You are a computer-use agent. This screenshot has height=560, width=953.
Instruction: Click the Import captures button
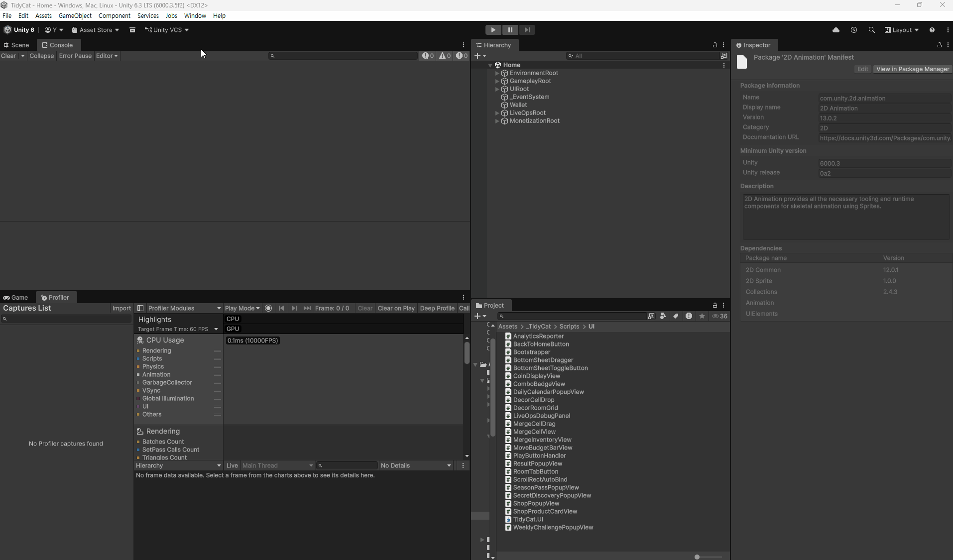click(x=121, y=308)
